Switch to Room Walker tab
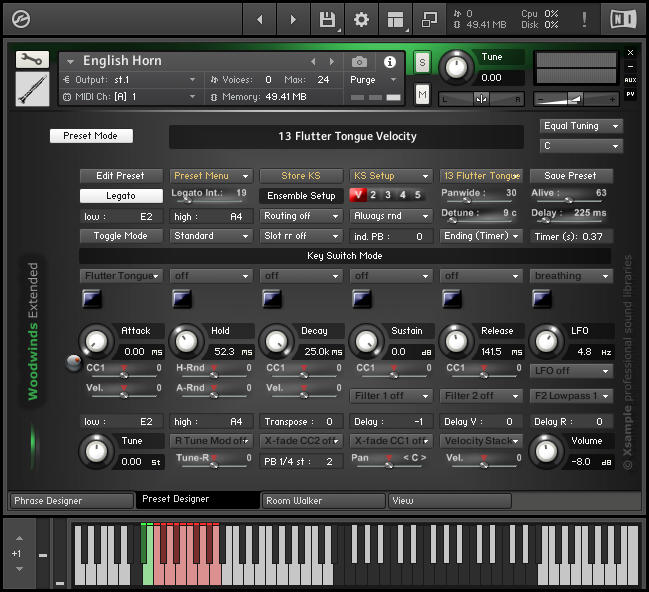 (x=324, y=501)
